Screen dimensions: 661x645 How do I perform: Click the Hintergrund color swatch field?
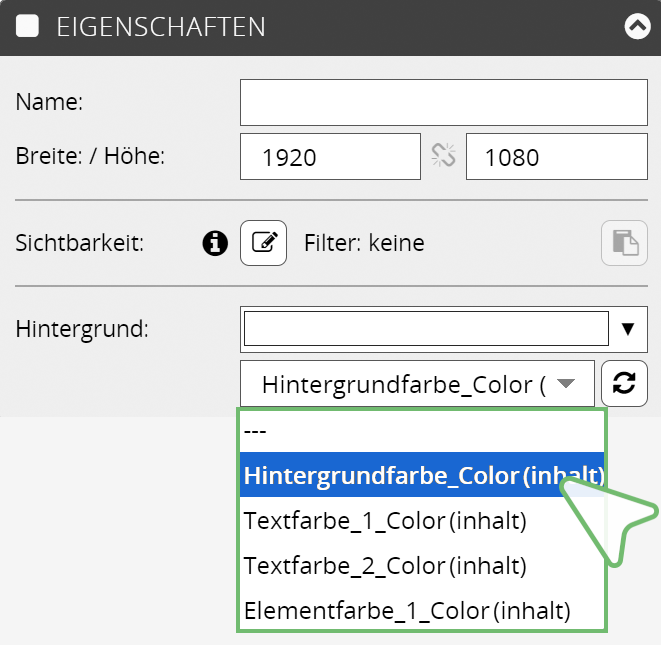pos(426,328)
